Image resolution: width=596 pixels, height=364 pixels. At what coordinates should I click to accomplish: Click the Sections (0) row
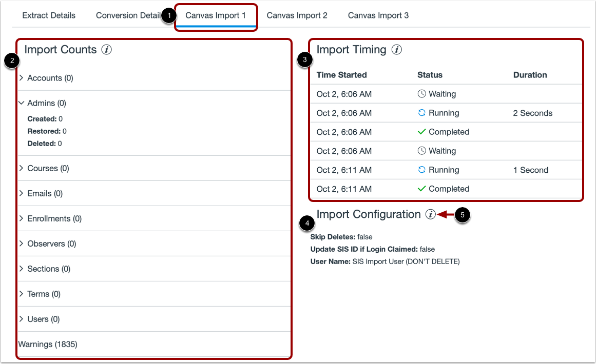[x=49, y=269]
